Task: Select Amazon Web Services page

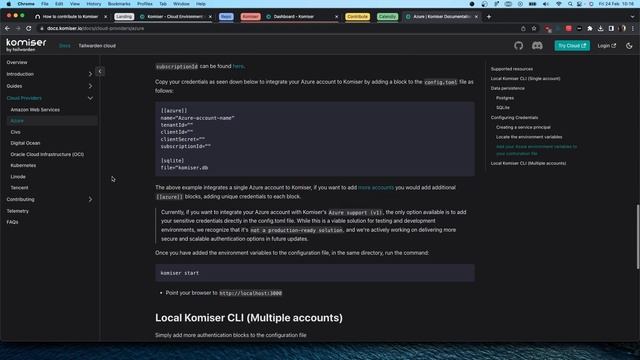Action: coord(35,110)
